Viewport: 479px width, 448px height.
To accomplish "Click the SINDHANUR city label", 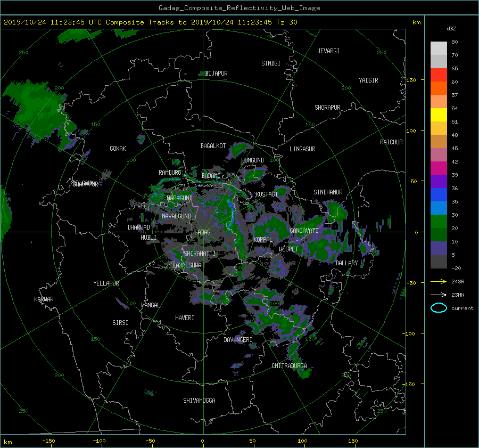I will point(328,192).
